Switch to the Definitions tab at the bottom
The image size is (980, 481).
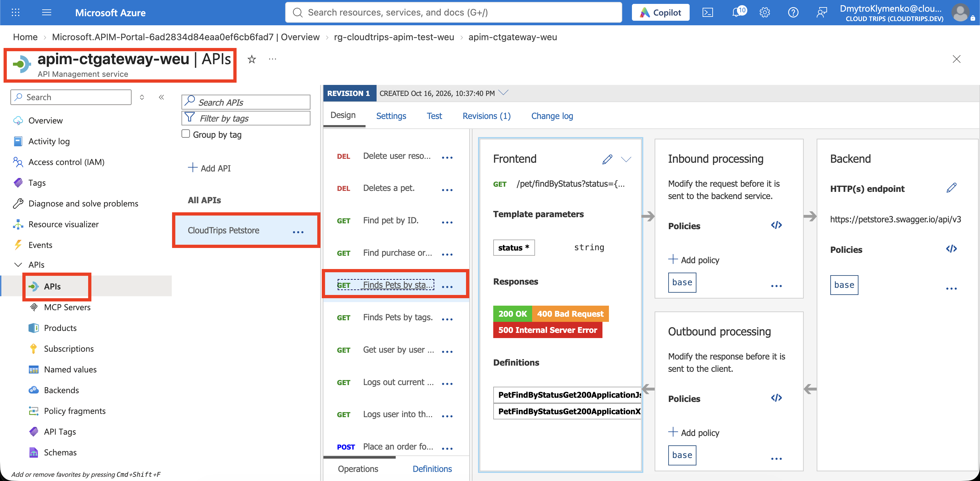tap(432, 469)
